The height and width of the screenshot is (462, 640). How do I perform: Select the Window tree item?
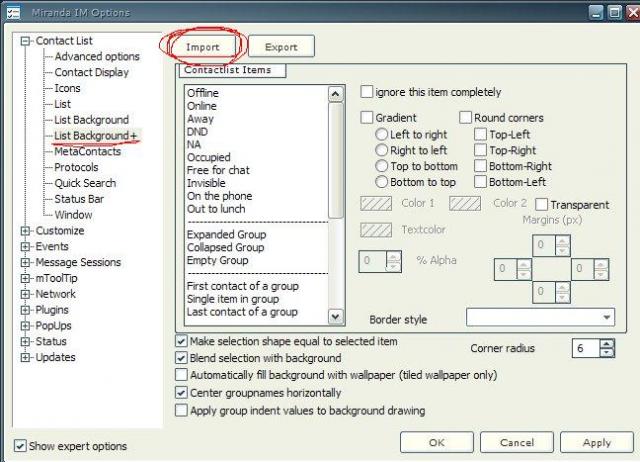(73, 215)
